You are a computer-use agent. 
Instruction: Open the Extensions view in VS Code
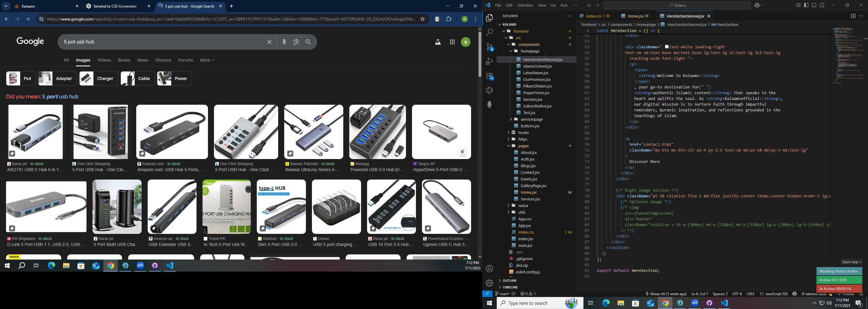click(x=489, y=76)
